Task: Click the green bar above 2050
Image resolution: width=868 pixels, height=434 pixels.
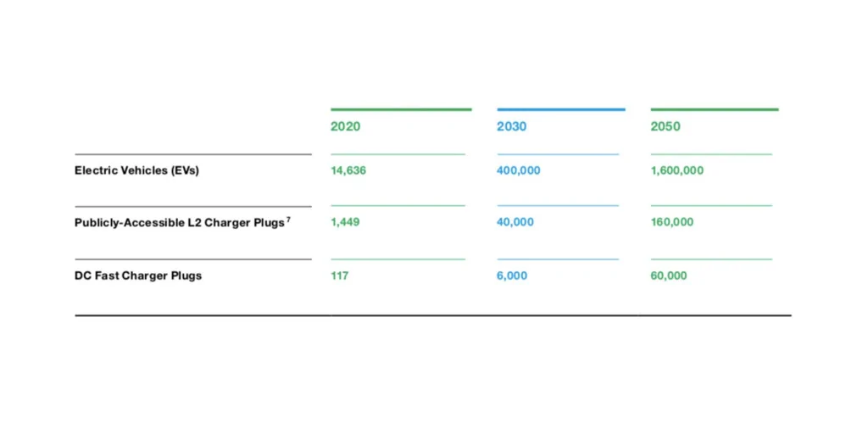Action: pos(715,109)
